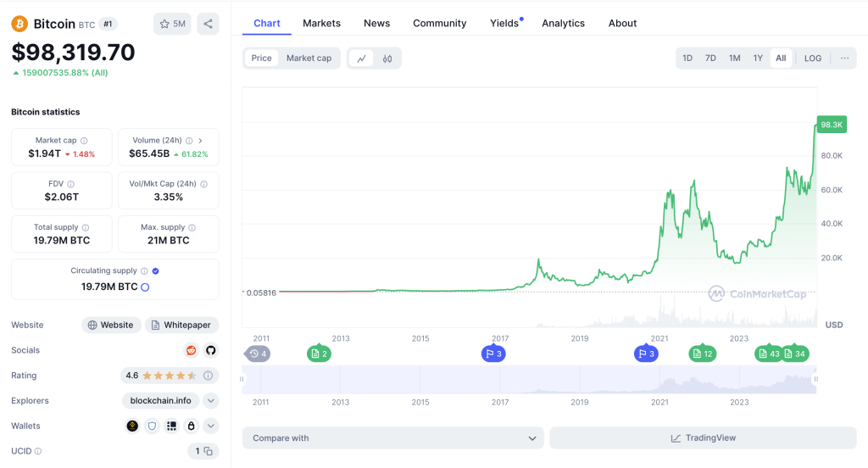Click the #1 rank badge
868x468 pixels.
(x=108, y=24)
